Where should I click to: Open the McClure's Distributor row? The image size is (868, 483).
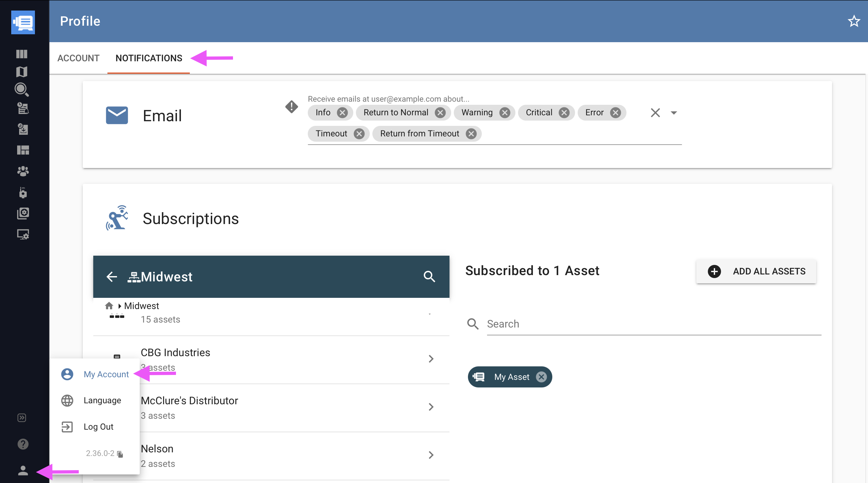click(271, 408)
